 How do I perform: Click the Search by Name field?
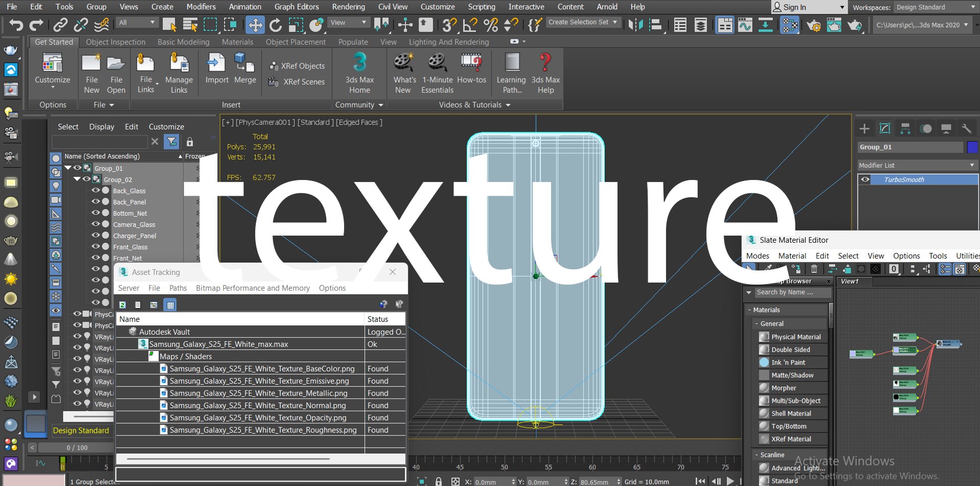click(x=793, y=292)
